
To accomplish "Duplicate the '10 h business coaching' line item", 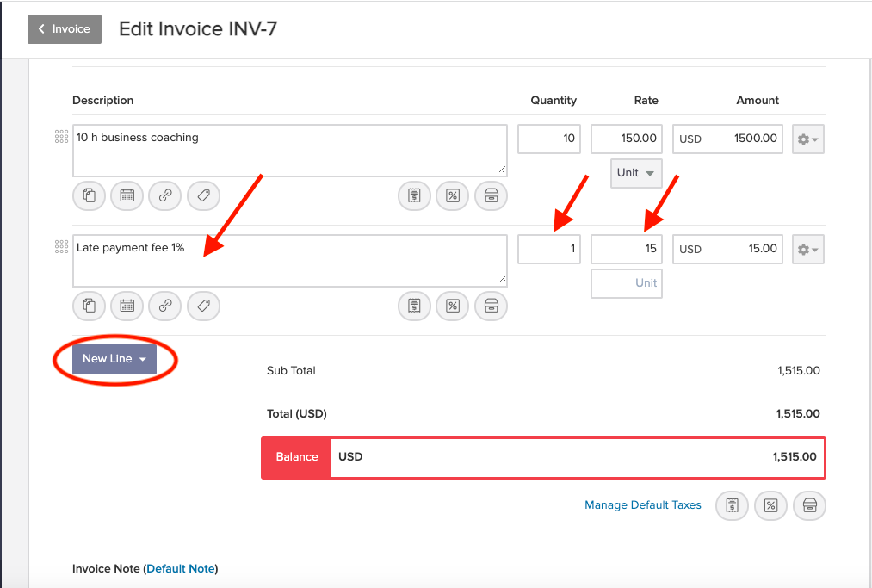I will (x=89, y=195).
